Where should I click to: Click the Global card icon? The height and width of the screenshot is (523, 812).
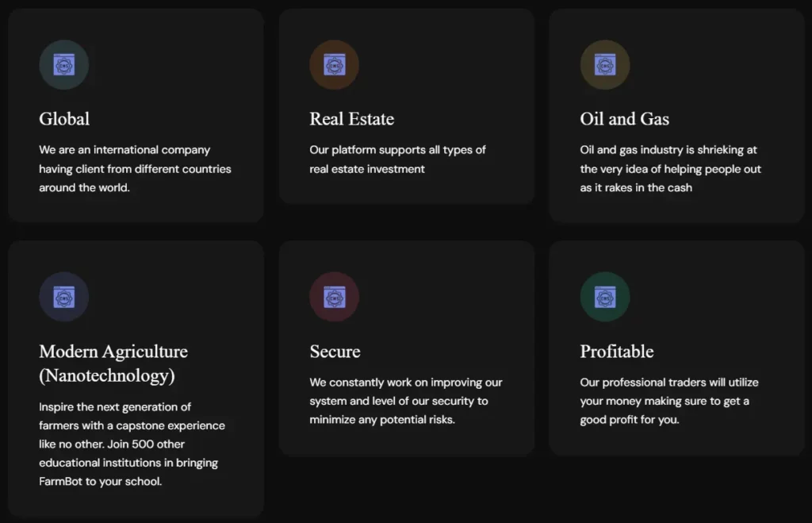coord(64,64)
